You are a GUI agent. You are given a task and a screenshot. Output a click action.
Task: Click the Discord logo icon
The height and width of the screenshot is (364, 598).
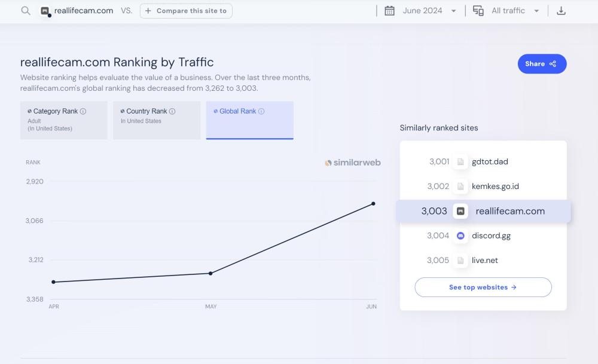point(460,235)
